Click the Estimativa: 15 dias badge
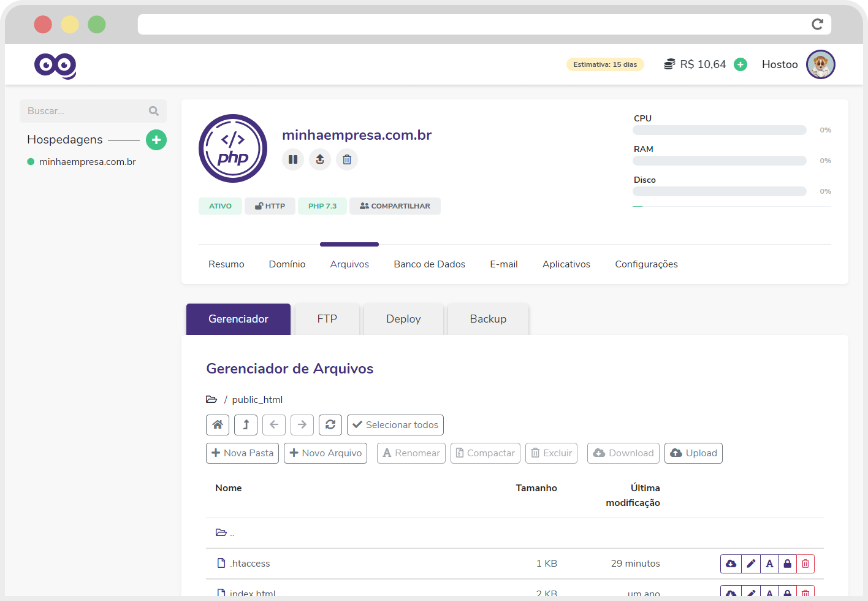The width and height of the screenshot is (868, 601). click(x=605, y=64)
